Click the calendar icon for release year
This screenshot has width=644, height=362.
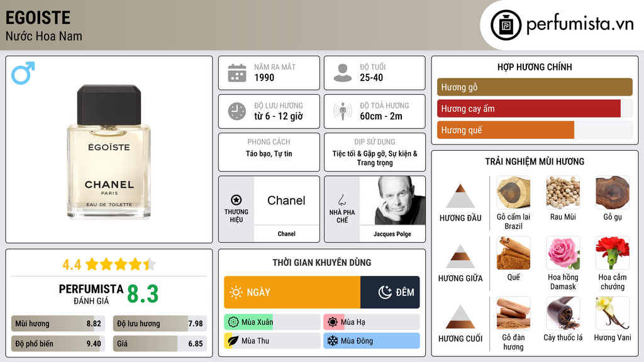click(237, 73)
